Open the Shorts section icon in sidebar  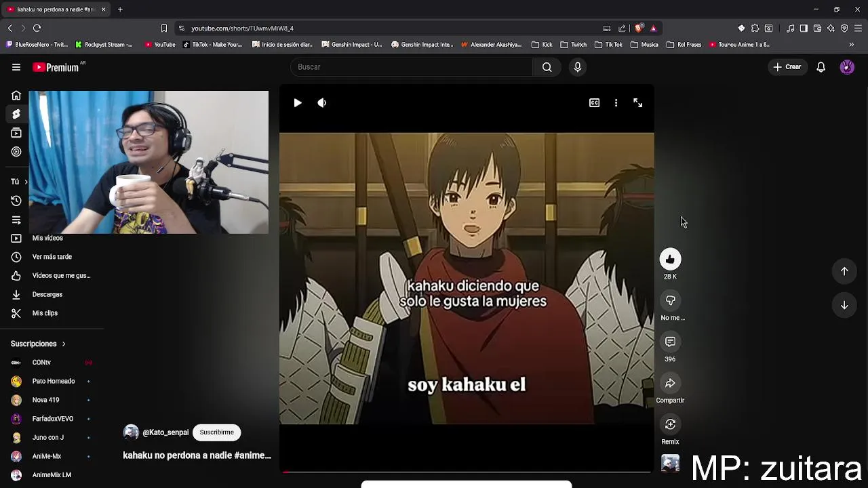[16, 114]
